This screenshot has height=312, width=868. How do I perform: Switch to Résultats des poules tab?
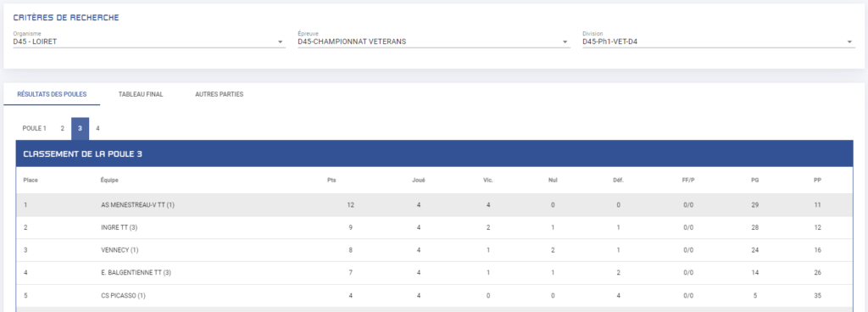52,94
